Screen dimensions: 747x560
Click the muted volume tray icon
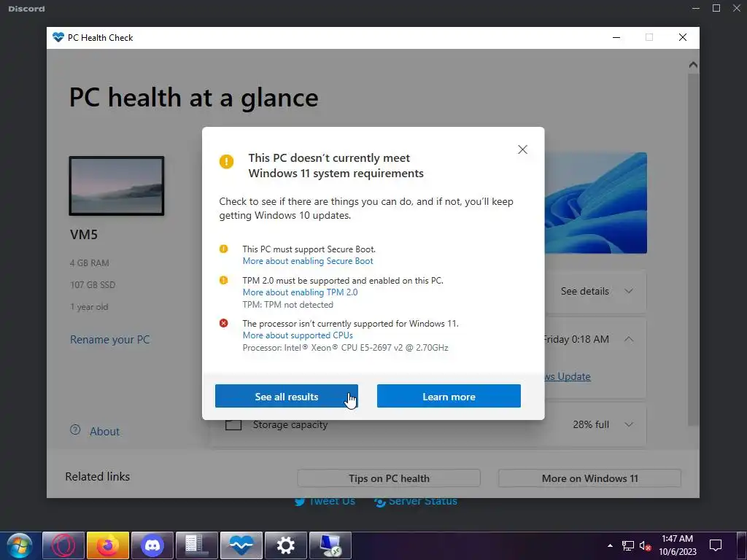coord(645,545)
